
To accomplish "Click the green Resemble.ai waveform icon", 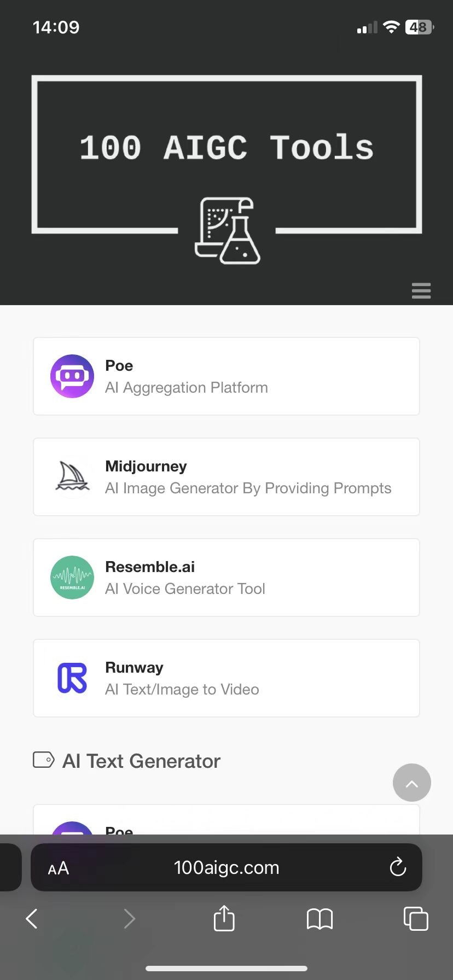I will (x=72, y=577).
